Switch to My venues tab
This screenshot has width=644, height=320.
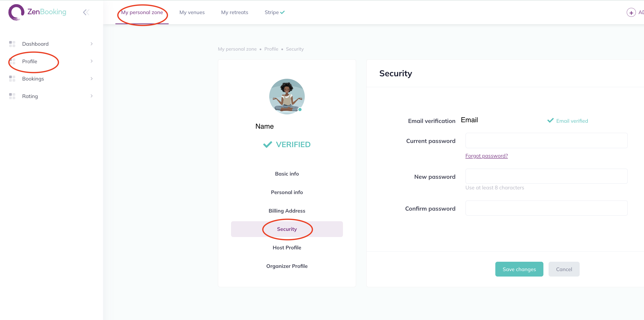(x=192, y=12)
